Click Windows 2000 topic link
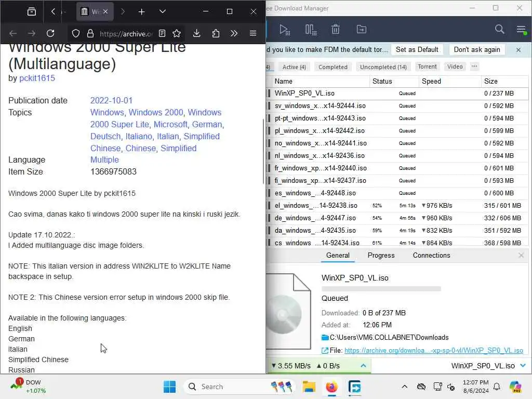This screenshot has height=399, width=532. [x=156, y=112]
